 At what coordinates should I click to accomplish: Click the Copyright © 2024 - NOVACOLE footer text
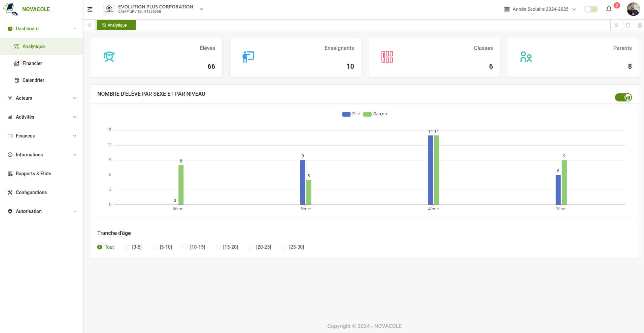click(365, 326)
